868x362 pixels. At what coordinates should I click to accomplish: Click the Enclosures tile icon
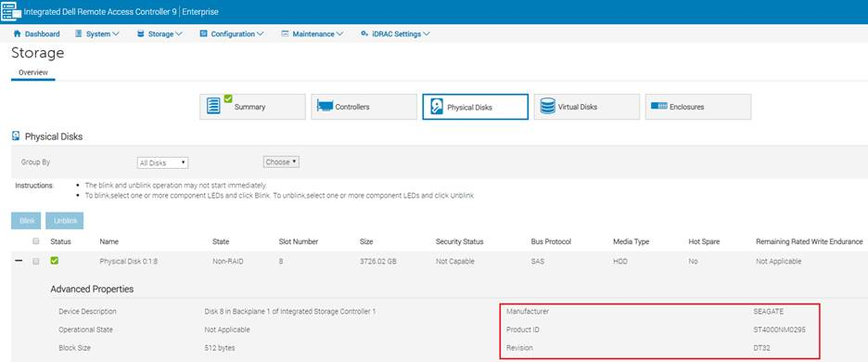point(658,106)
